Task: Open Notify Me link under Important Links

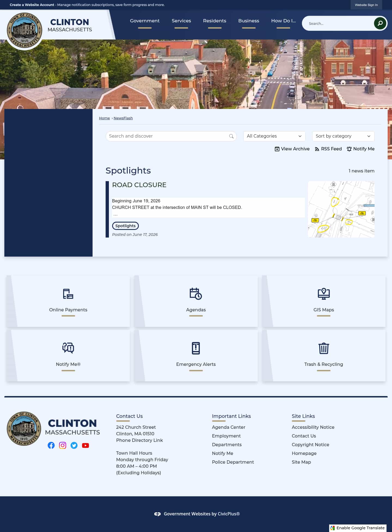Action: (x=222, y=453)
